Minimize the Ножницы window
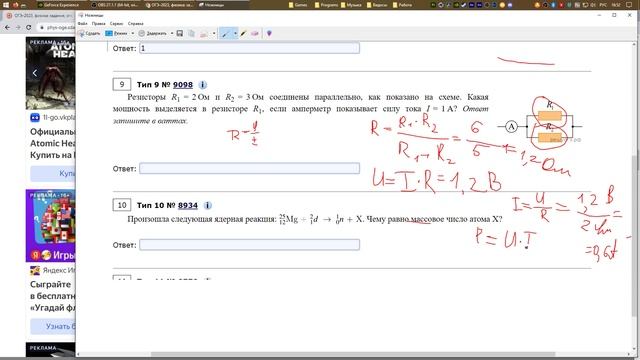This screenshot has width=640, height=360. 599,15
